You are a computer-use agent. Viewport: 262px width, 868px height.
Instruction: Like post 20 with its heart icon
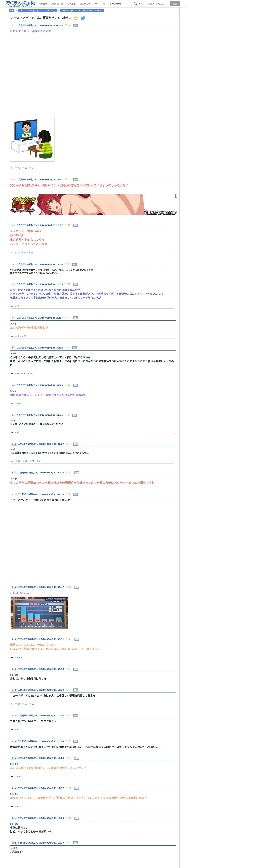click(x=67, y=788)
